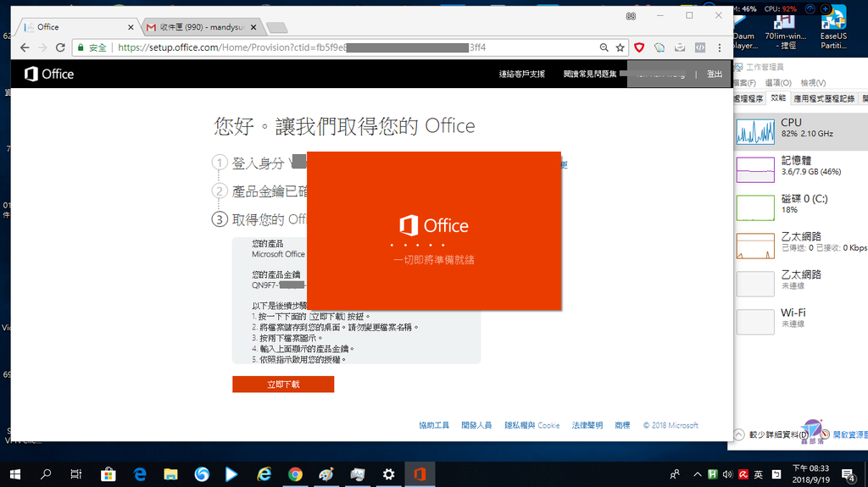
Task: Click the 70!im-win shortcut on desktop
Action: click(786, 30)
